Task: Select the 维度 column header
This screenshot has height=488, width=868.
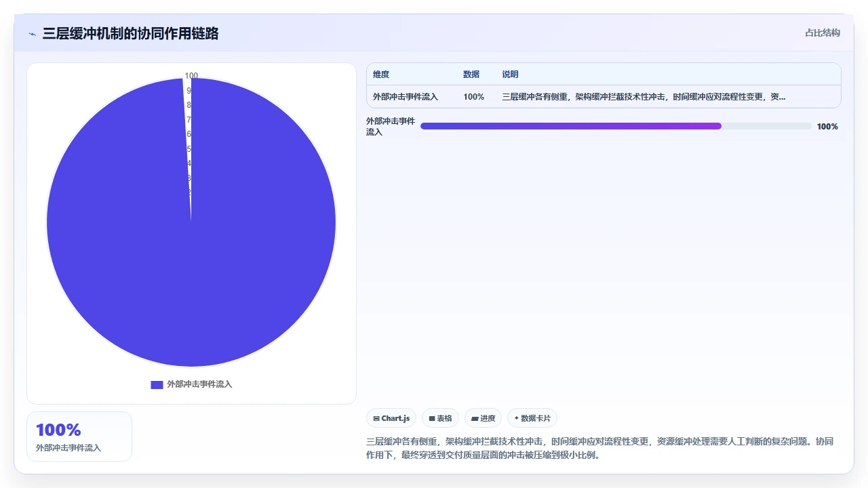Action: (381, 75)
